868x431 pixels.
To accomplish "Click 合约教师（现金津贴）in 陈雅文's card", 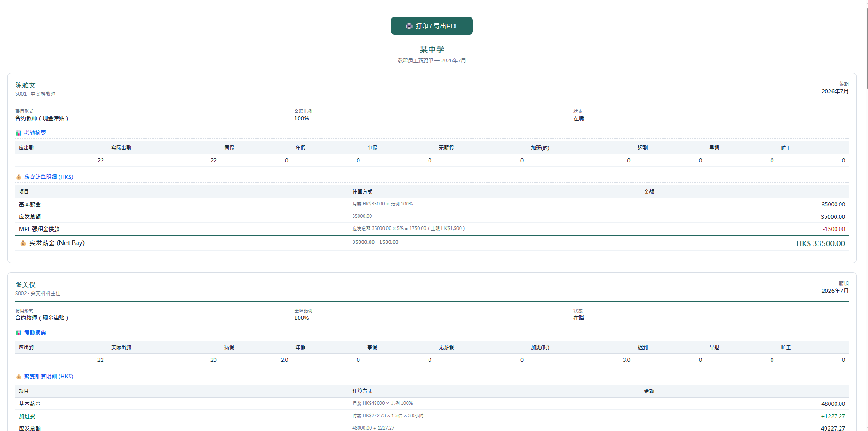I will tap(42, 119).
